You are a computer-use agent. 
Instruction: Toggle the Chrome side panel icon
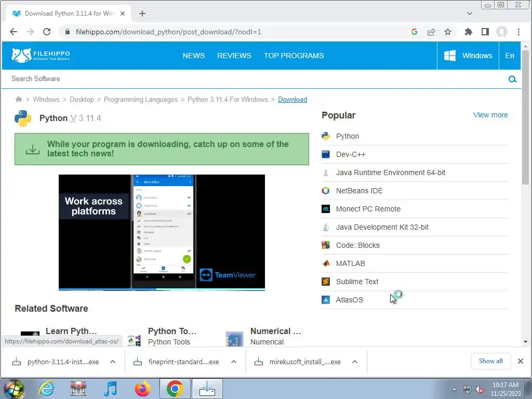(x=485, y=32)
